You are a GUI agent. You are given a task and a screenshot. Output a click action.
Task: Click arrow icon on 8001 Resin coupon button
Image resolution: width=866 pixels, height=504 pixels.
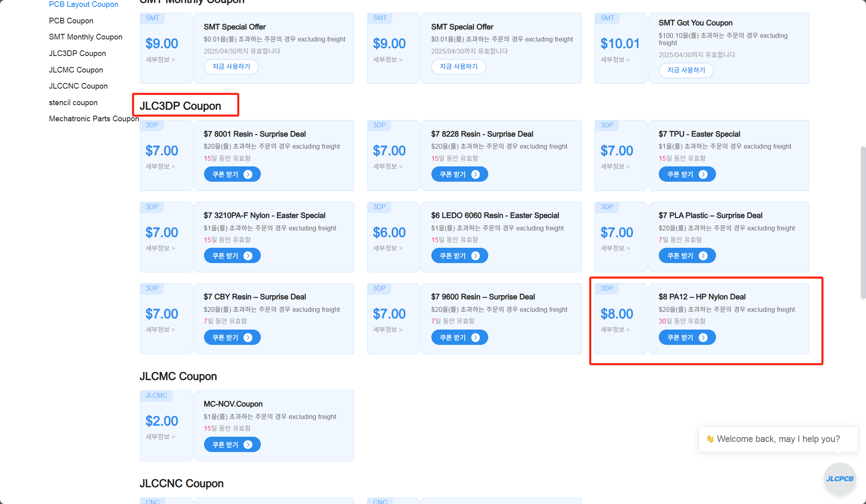click(x=248, y=174)
